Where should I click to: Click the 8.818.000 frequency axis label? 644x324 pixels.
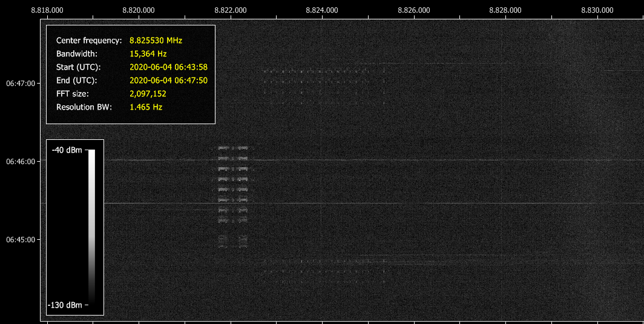(47, 10)
